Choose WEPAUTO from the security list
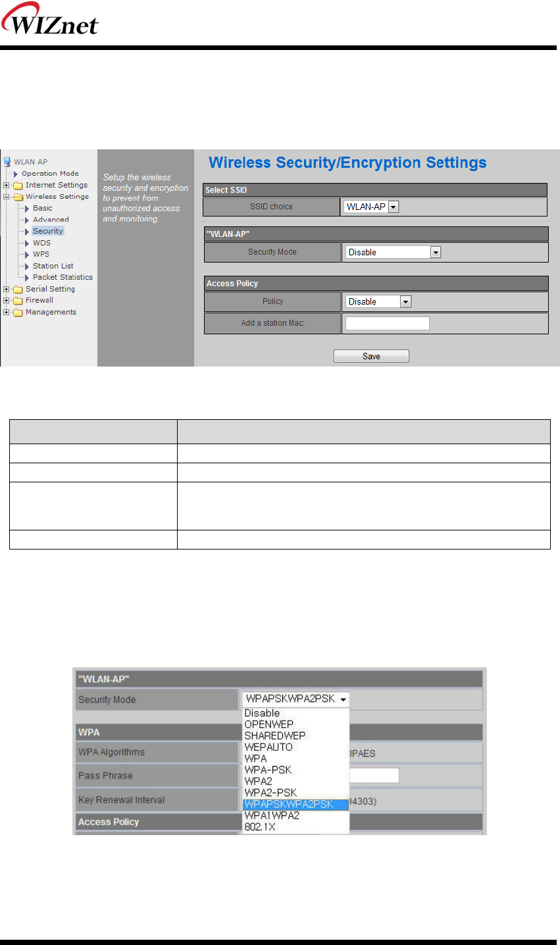 295,747
